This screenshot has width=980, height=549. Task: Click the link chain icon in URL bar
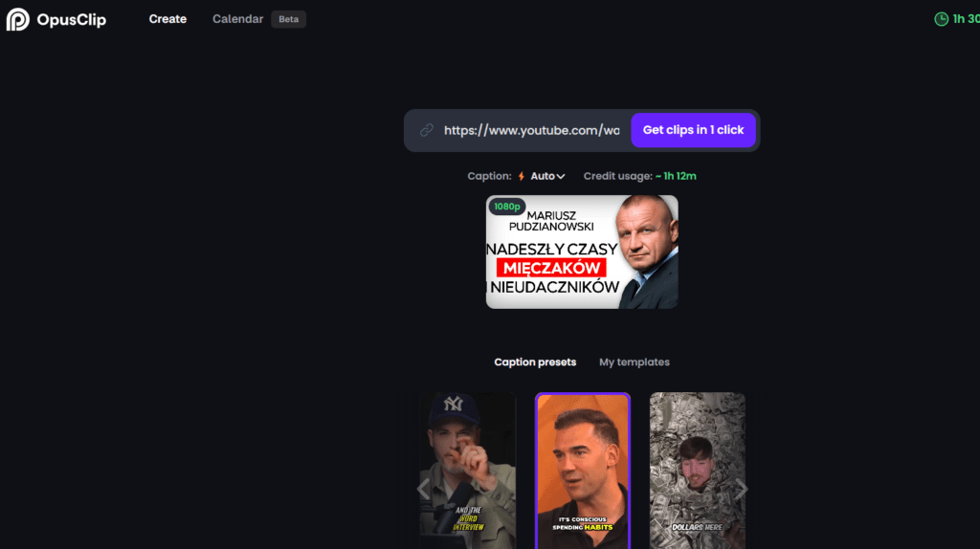coord(427,130)
